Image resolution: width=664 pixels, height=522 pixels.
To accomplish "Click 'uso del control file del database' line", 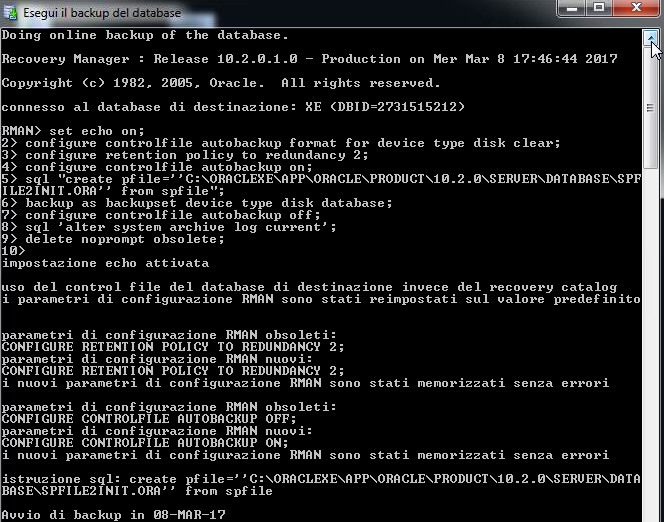I will 309,287.
